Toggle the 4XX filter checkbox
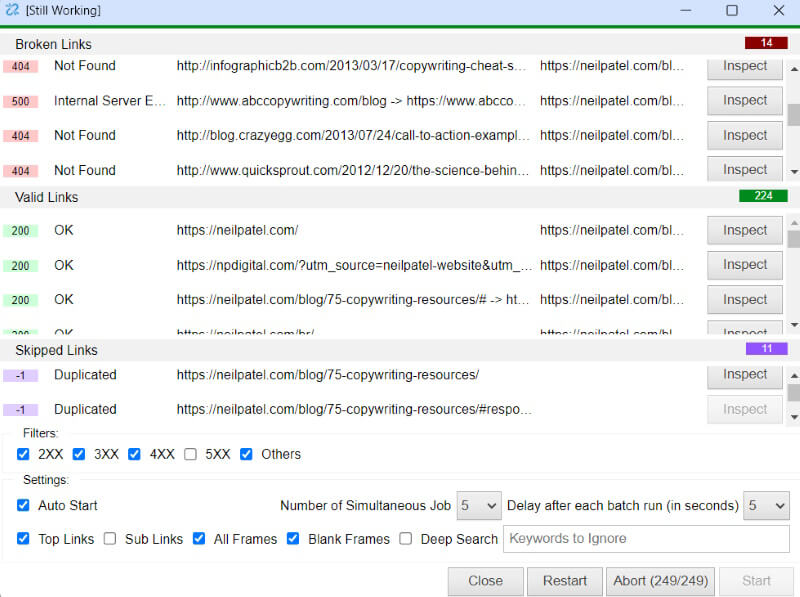Image resolution: width=800 pixels, height=597 pixels. point(134,454)
